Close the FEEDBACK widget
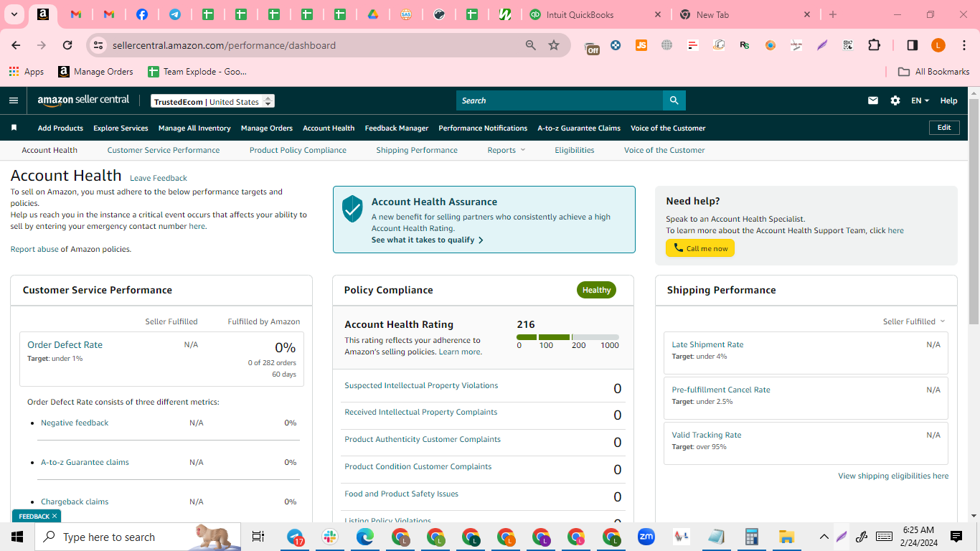980x551 pixels. click(55, 516)
